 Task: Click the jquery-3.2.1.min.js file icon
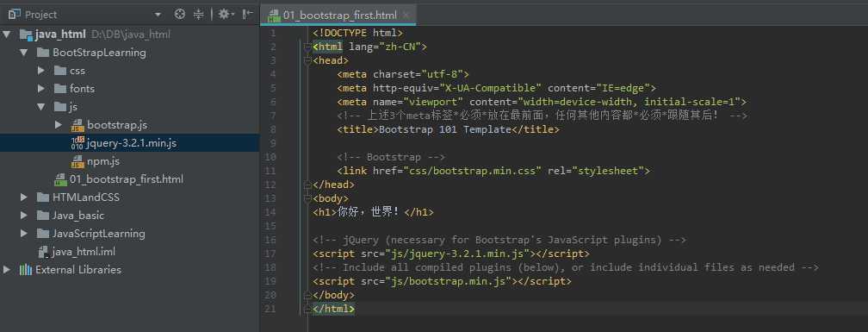point(77,143)
